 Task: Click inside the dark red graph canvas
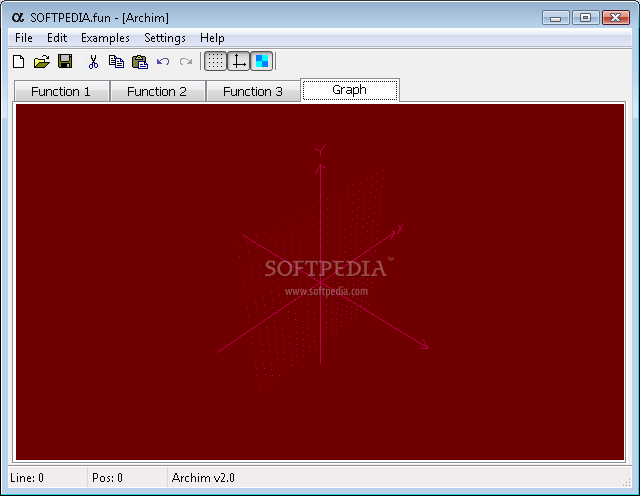click(x=320, y=282)
